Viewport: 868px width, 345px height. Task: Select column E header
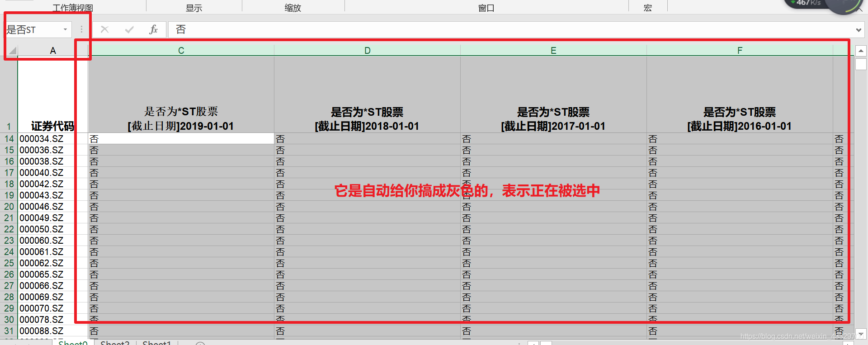coord(553,50)
